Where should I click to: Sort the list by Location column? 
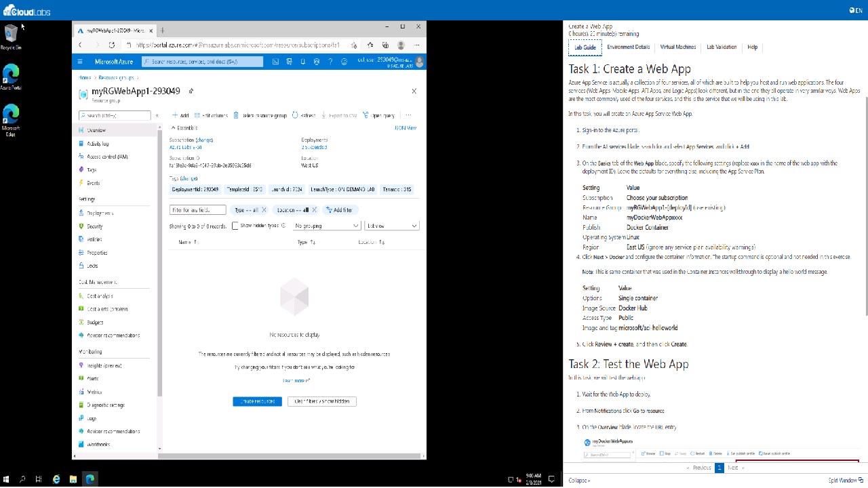pyautogui.click(x=371, y=242)
